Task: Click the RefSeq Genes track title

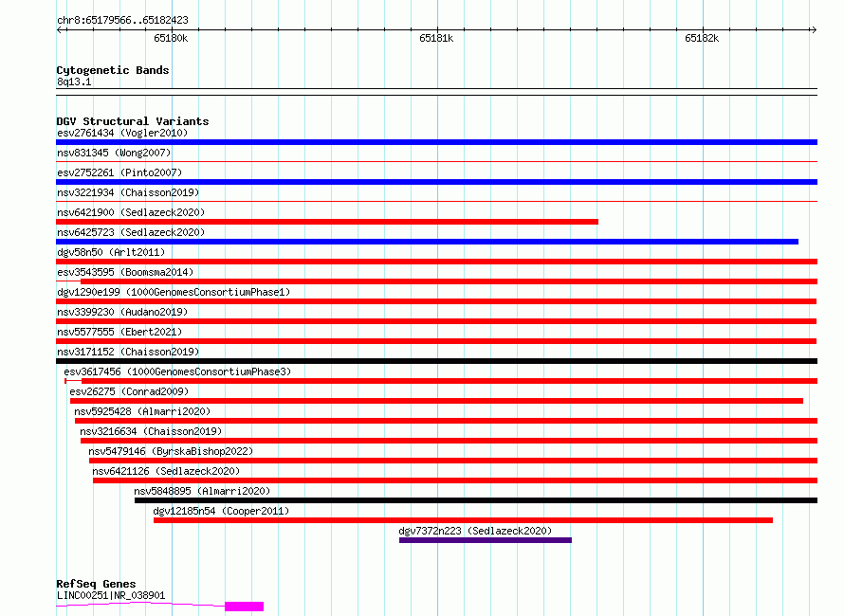Action: coord(96,584)
